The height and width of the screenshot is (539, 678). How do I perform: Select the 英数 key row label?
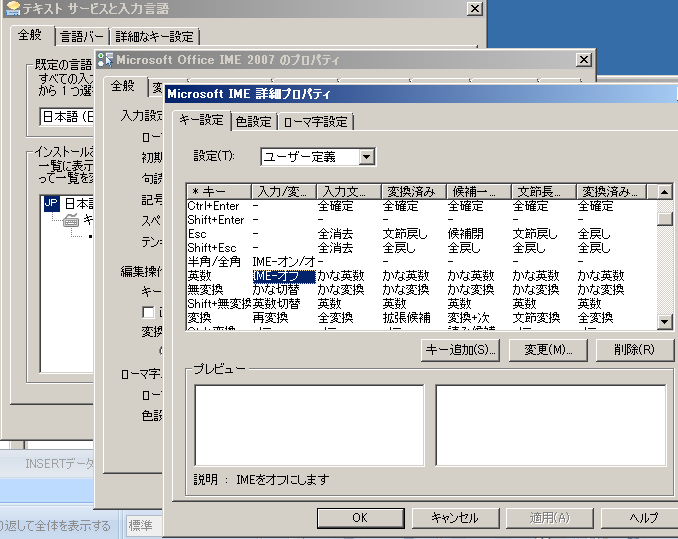point(200,276)
